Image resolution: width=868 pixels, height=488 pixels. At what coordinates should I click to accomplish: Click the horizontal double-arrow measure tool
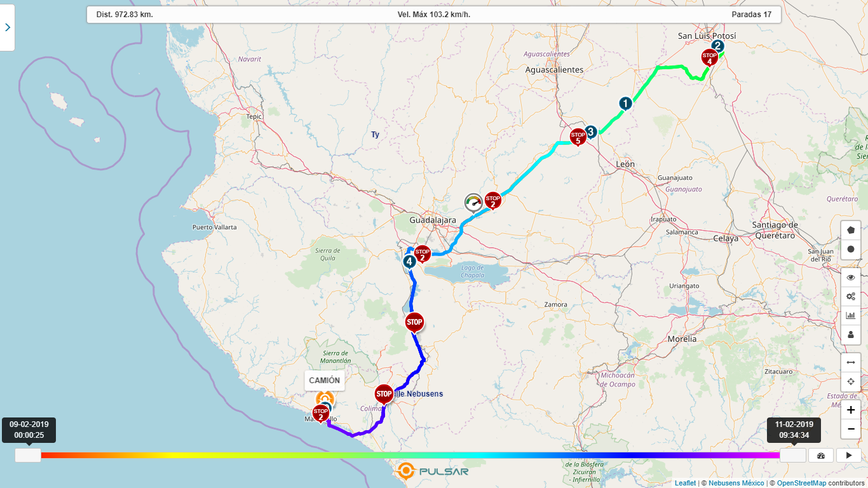coord(851,362)
